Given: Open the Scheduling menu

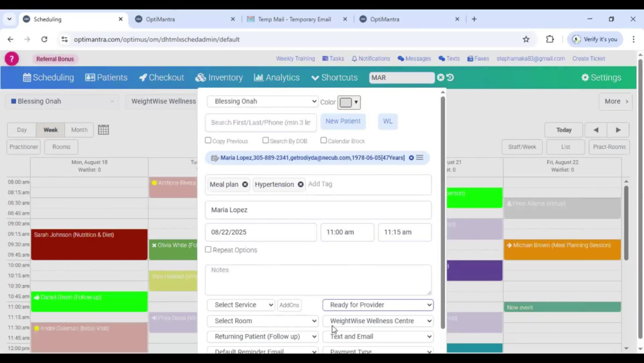Looking at the screenshot, I should (48, 77).
